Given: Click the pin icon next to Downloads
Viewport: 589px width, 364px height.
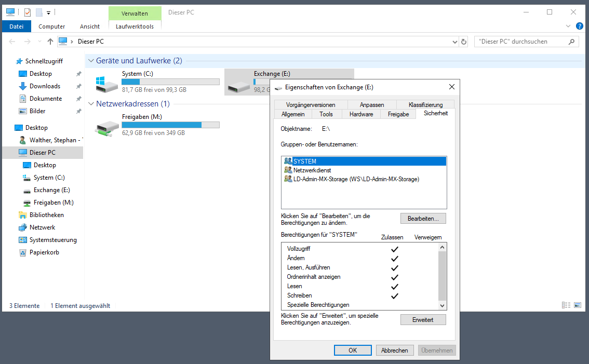Looking at the screenshot, I should click(x=78, y=86).
